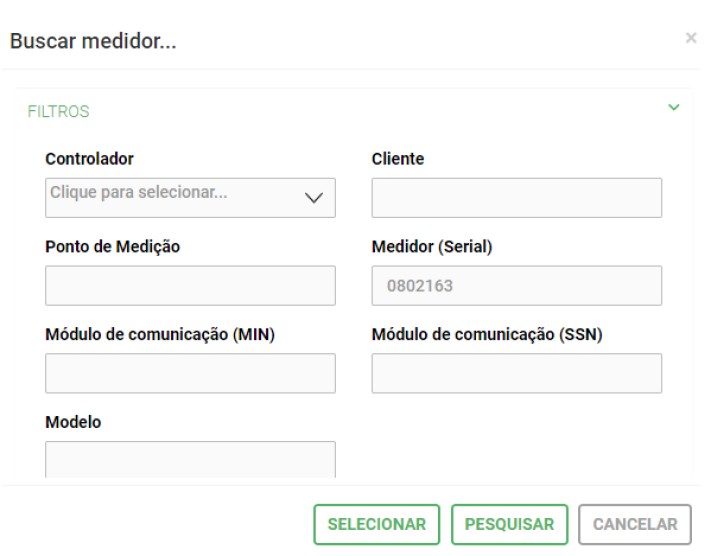Close the Buscar medidor dialog with X
The width and height of the screenshot is (707, 556).
(690, 38)
